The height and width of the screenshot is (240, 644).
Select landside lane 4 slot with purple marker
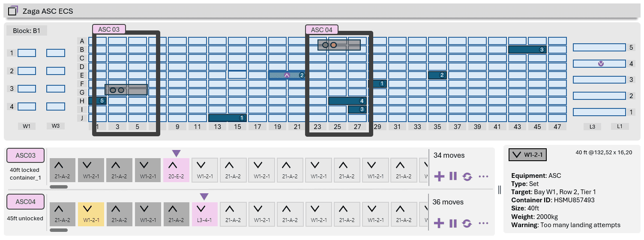click(x=599, y=63)
